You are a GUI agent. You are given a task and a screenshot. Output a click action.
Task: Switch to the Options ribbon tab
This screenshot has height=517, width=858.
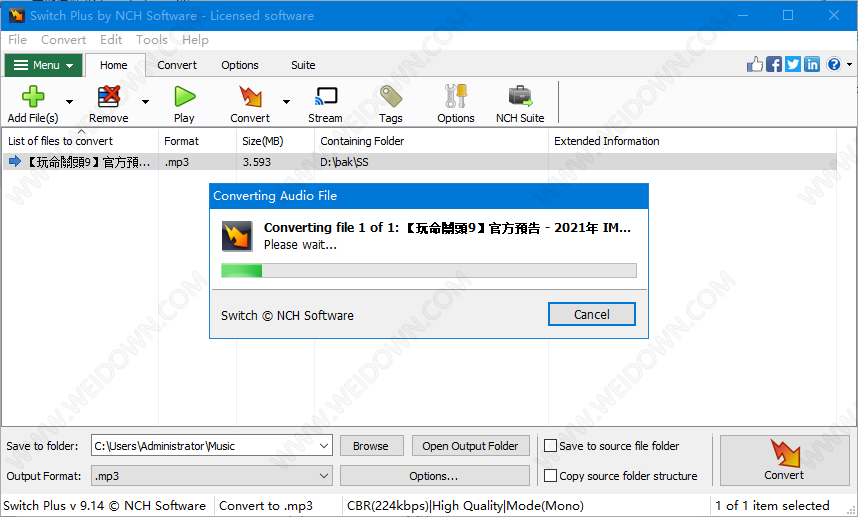[240, 65]
